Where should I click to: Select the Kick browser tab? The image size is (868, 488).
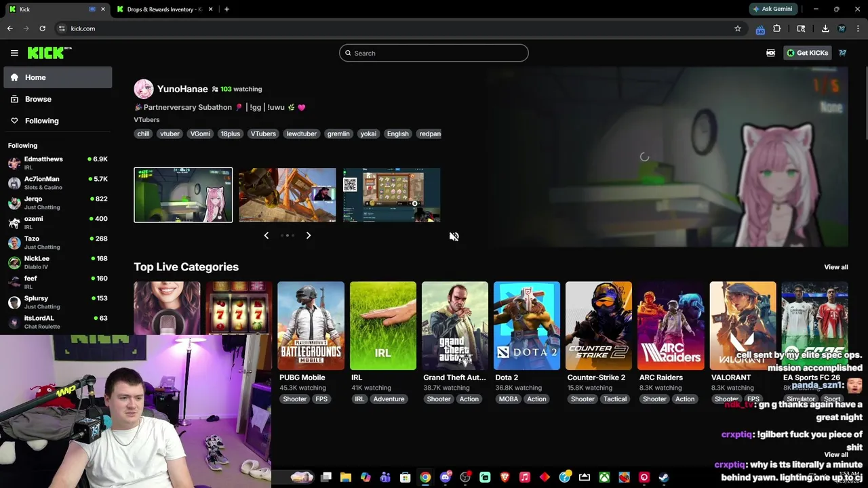(56, 9)
